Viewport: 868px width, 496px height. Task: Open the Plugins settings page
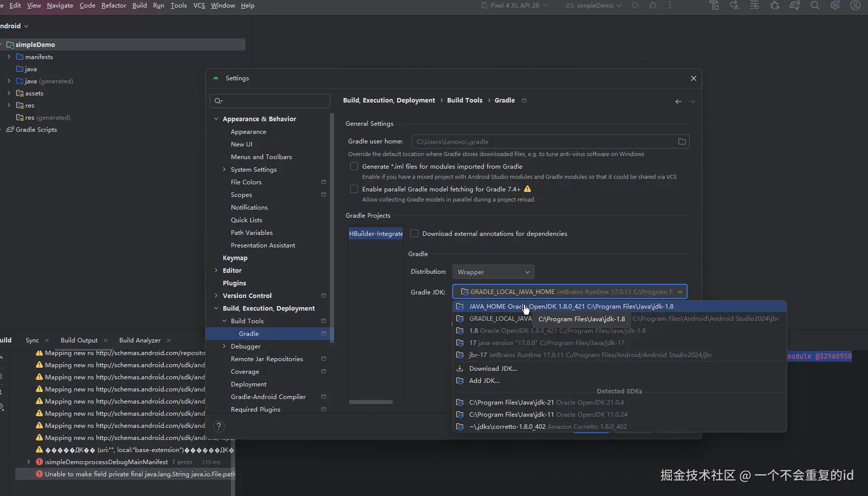point(234,283)
